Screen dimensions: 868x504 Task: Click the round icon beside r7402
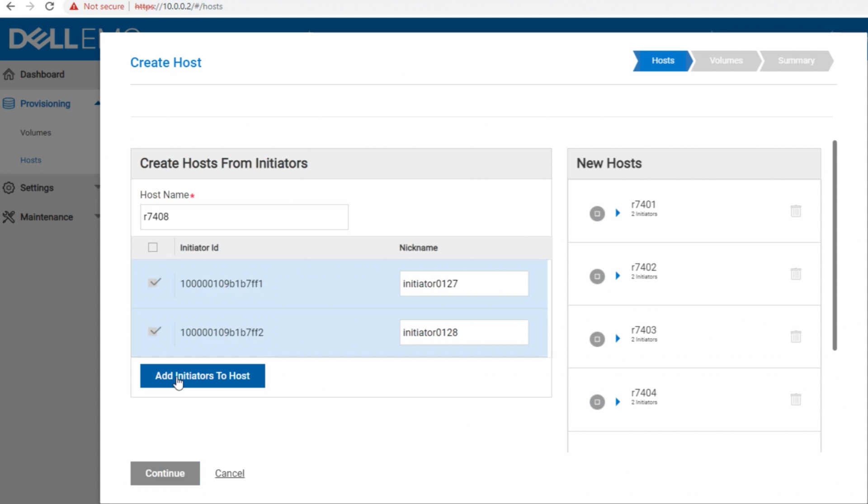point(597,276)
